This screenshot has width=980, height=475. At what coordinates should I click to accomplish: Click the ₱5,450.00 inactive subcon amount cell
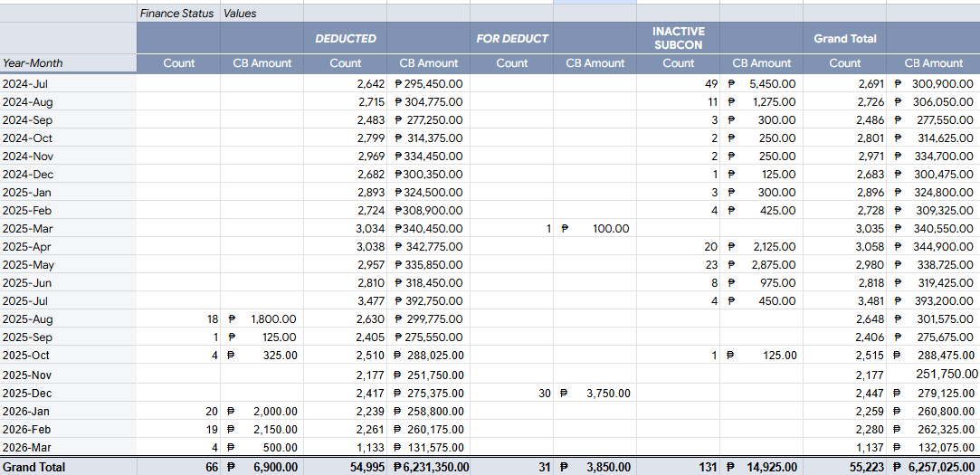pyautogui.click(x=761, y=84)
